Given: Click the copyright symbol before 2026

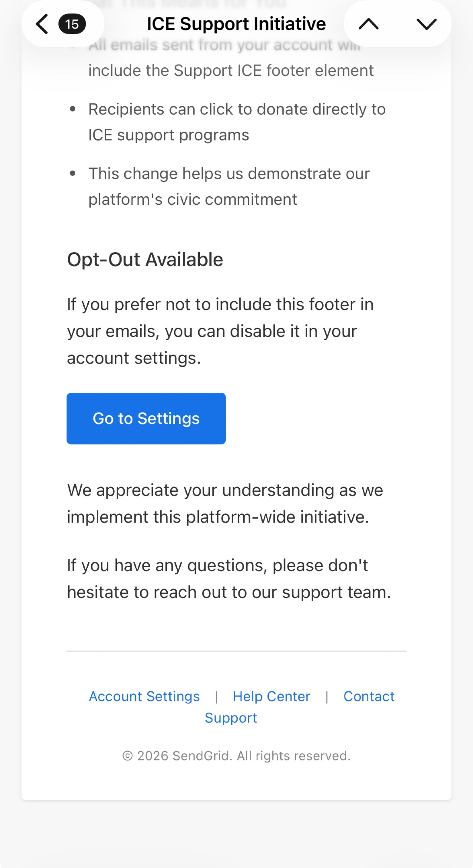Looking at the screenshot, I should (127, 756).
